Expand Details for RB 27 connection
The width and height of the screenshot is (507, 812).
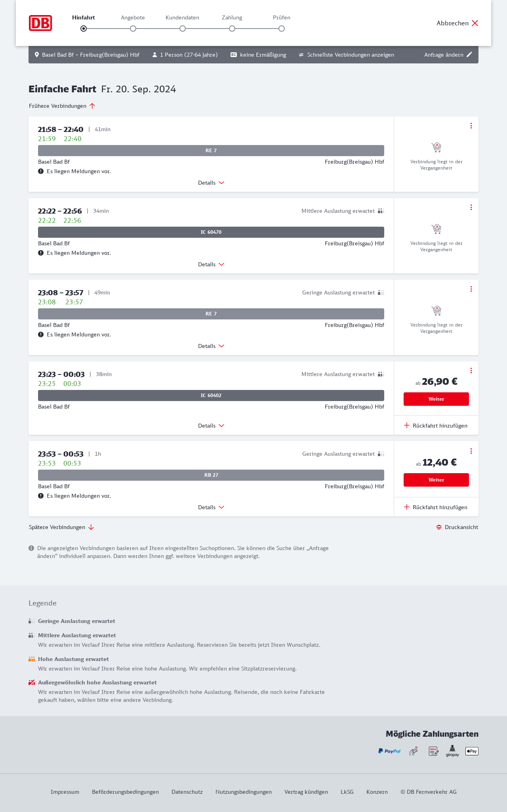[x=211, y=507]
